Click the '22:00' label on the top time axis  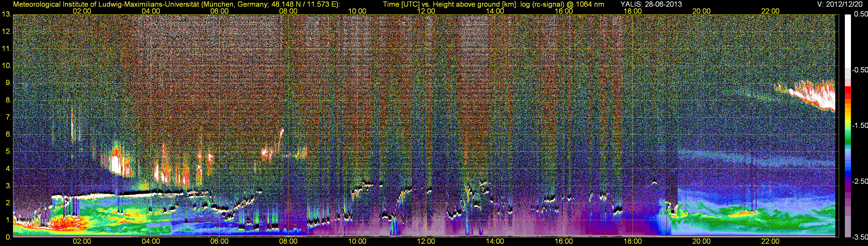pos(770,11)
